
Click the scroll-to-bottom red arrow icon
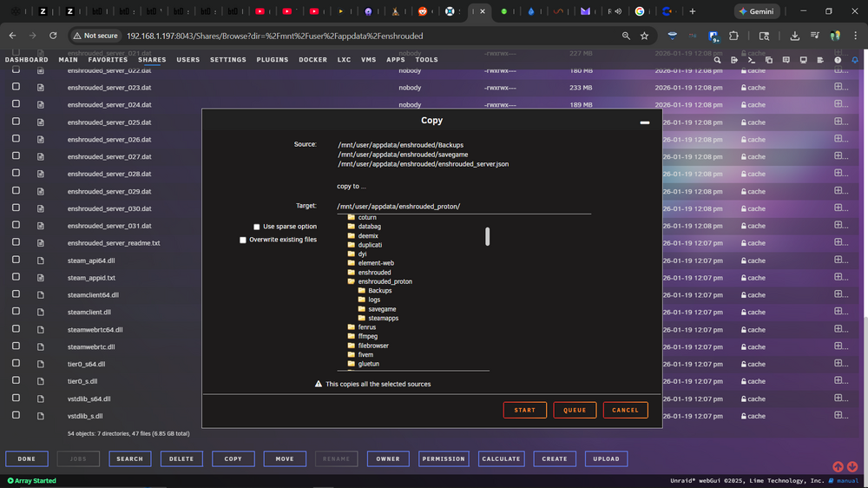pyautogui.click(x=852, y=467)
